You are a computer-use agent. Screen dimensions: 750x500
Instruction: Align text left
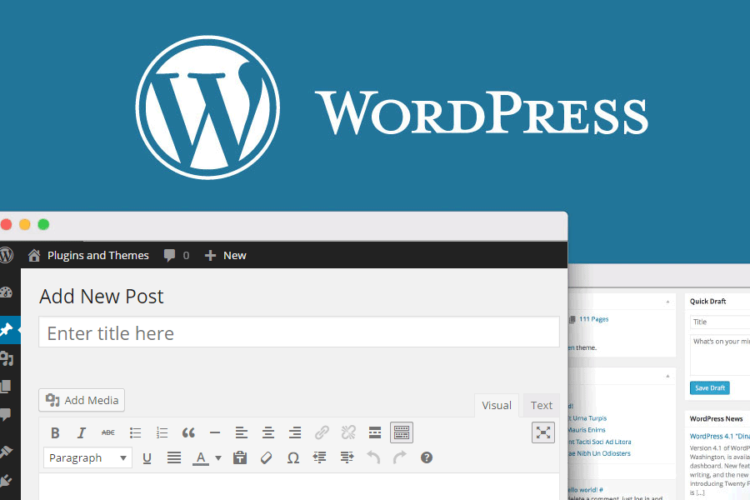[242, 433]
